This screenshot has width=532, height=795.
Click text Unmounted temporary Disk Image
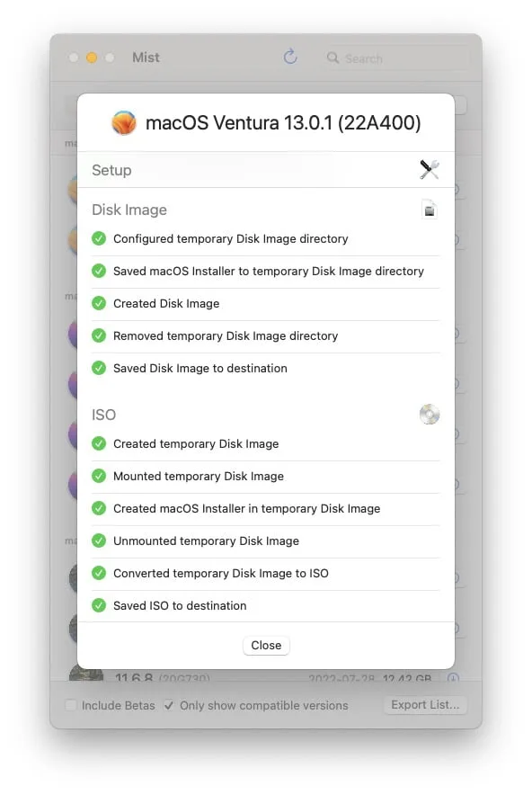coord(206,541)
